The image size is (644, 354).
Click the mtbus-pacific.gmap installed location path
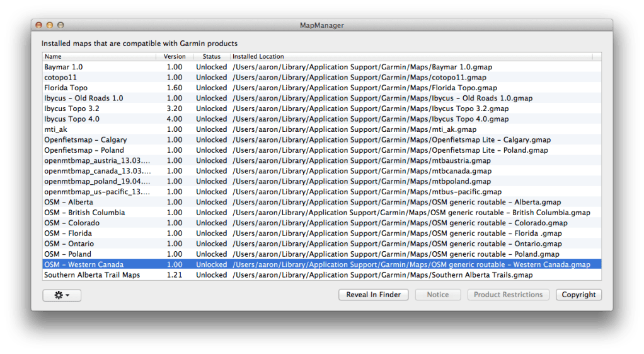click(367, 192)
